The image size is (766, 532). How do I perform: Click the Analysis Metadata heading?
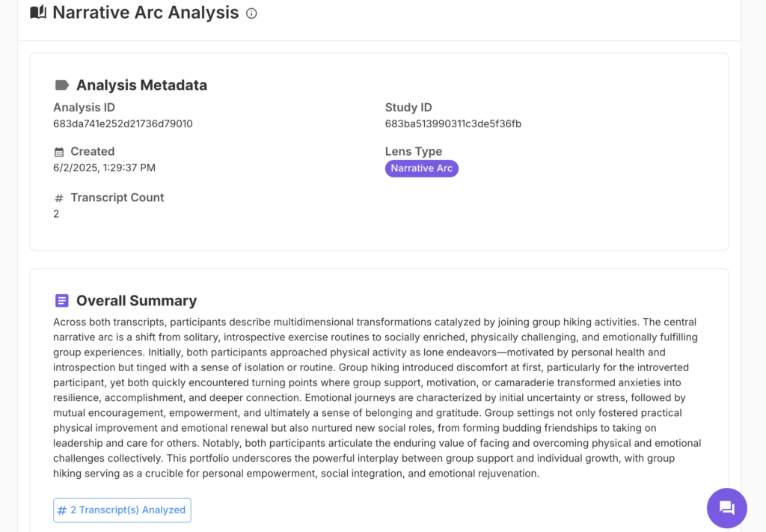pyautogui.click(x=141, y=85)
